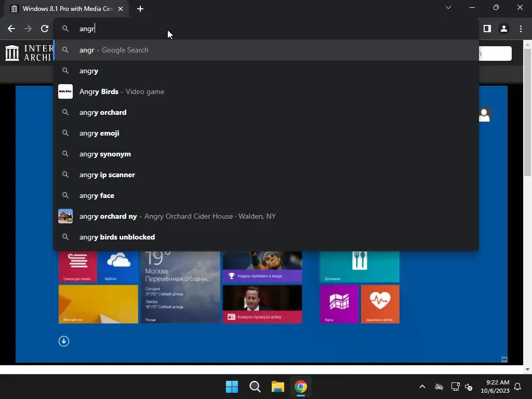
Task: Show hidden system tray icons
Action: point(422,387)
